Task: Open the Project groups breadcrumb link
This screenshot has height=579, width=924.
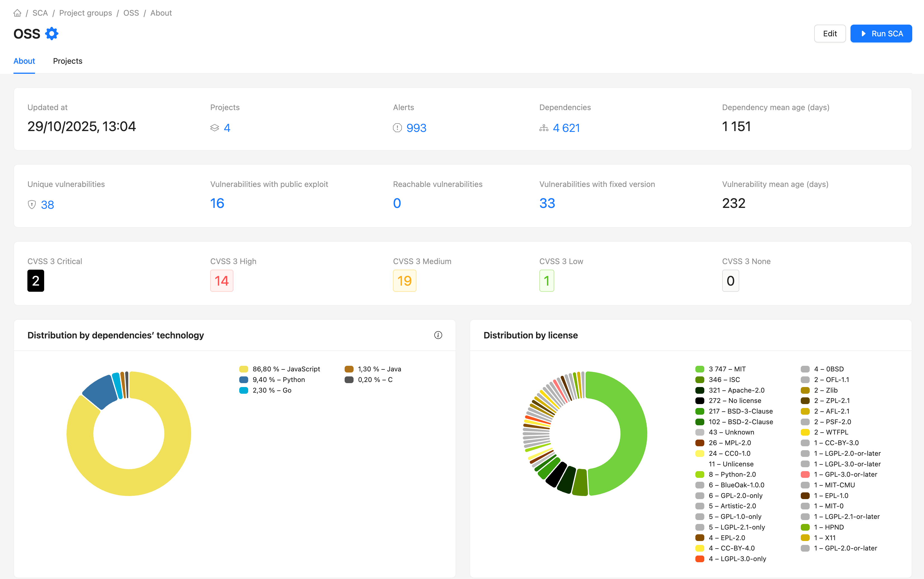Action: pos(86,13)
